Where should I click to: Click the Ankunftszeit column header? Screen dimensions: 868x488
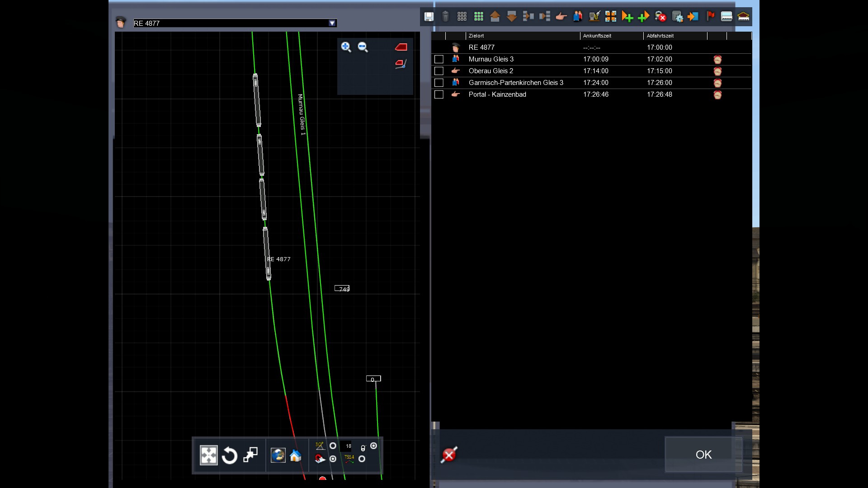tap(597, 36)
